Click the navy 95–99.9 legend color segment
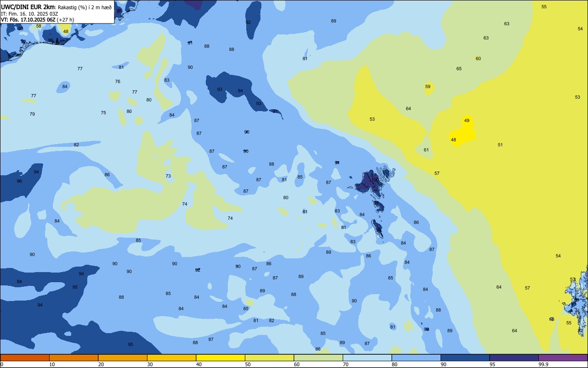Image resolution: width=588 pixels, height=368 pixels. point(514,357)
